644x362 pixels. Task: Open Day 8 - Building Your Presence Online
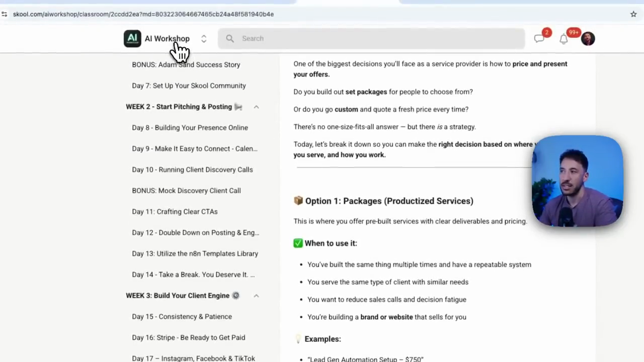190,128
